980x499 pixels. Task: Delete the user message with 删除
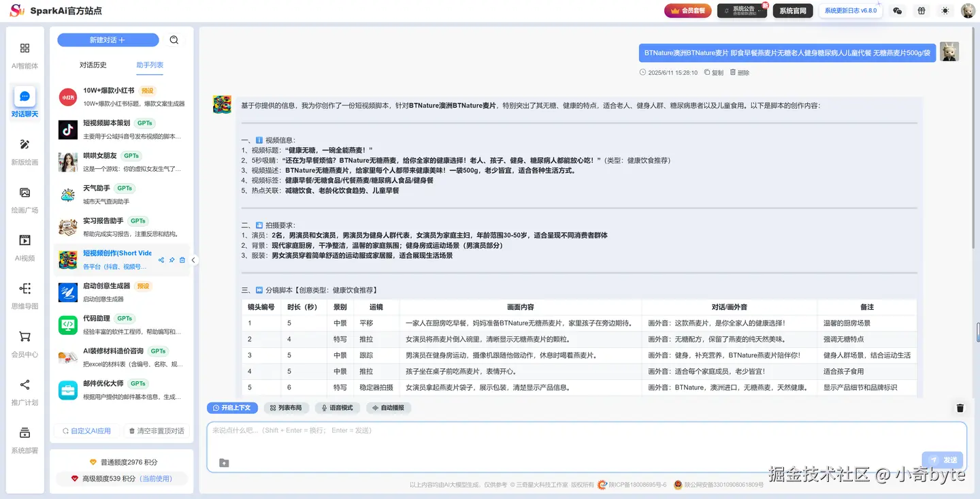click(739, 73)
